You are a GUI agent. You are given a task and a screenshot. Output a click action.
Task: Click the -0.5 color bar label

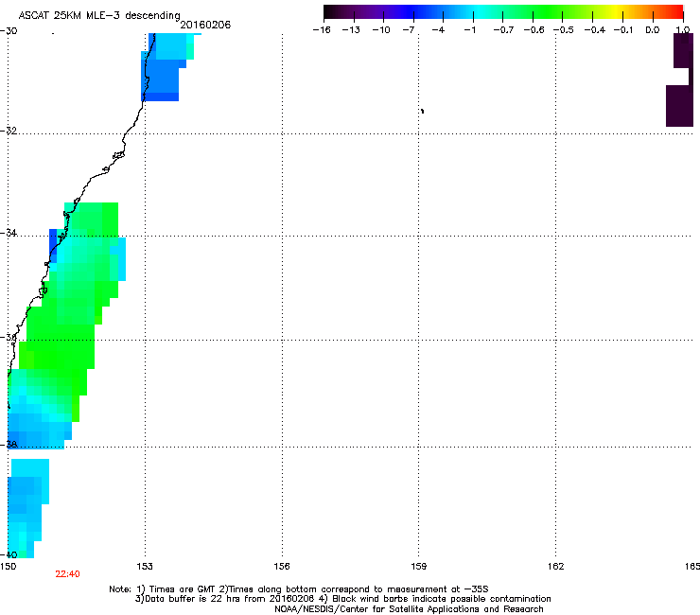[x=564, y=30]
